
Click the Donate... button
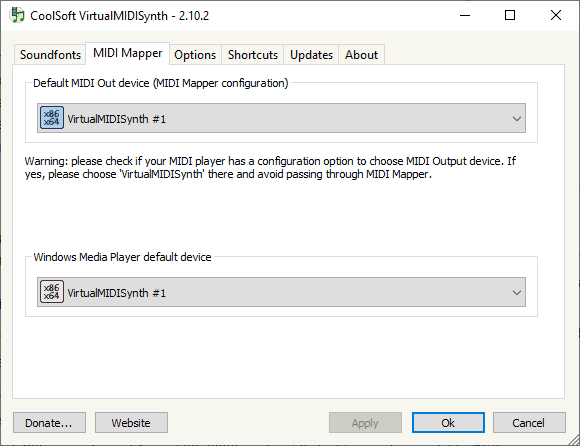[x=49, y=423]
